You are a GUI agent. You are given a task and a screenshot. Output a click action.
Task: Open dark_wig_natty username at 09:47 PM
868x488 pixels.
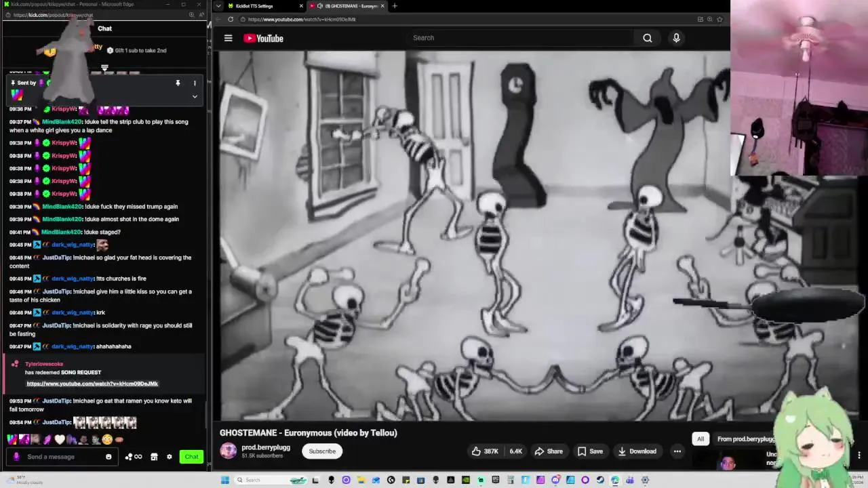73,346
